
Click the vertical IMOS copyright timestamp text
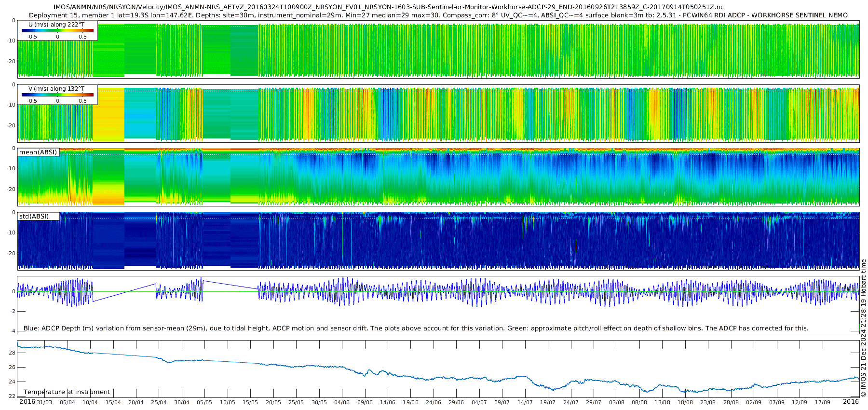coord(863,328)
